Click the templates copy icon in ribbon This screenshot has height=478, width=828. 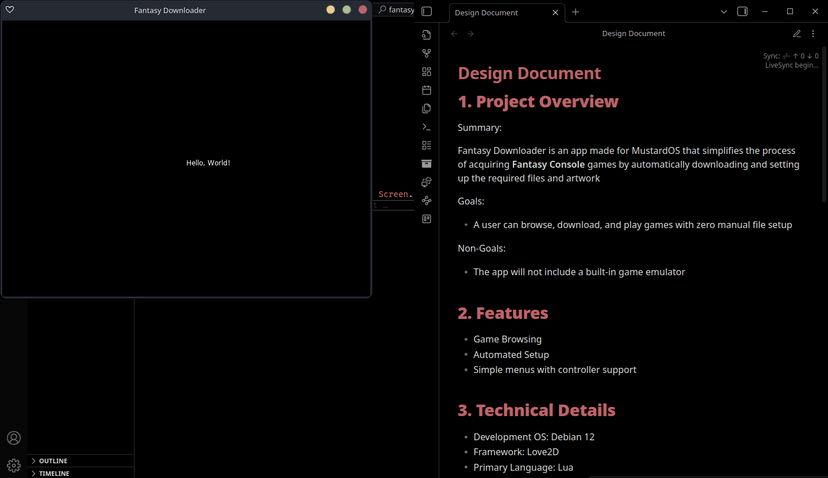coord(426,108)
